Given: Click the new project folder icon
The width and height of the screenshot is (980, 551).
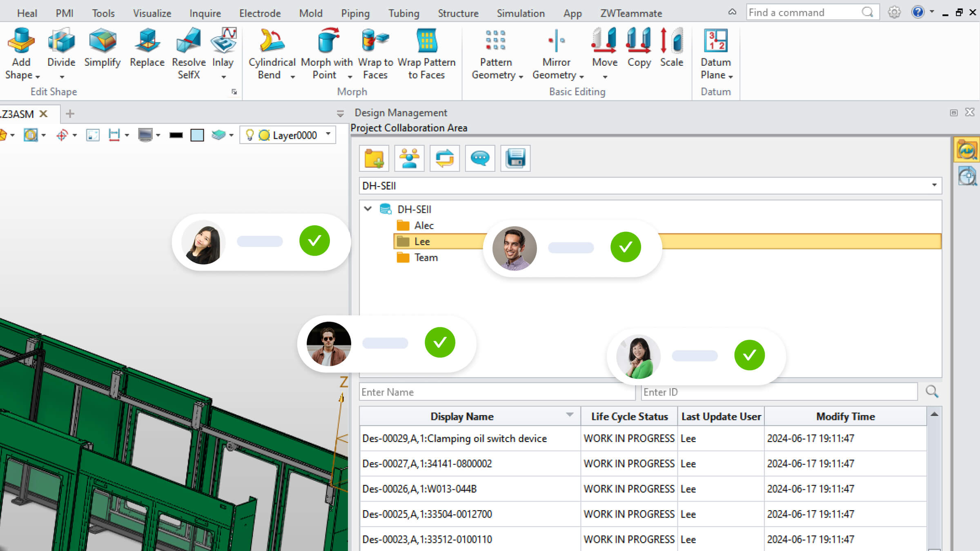Looking at the screenshot, I should pyautogui.click(x=374, y=158).
